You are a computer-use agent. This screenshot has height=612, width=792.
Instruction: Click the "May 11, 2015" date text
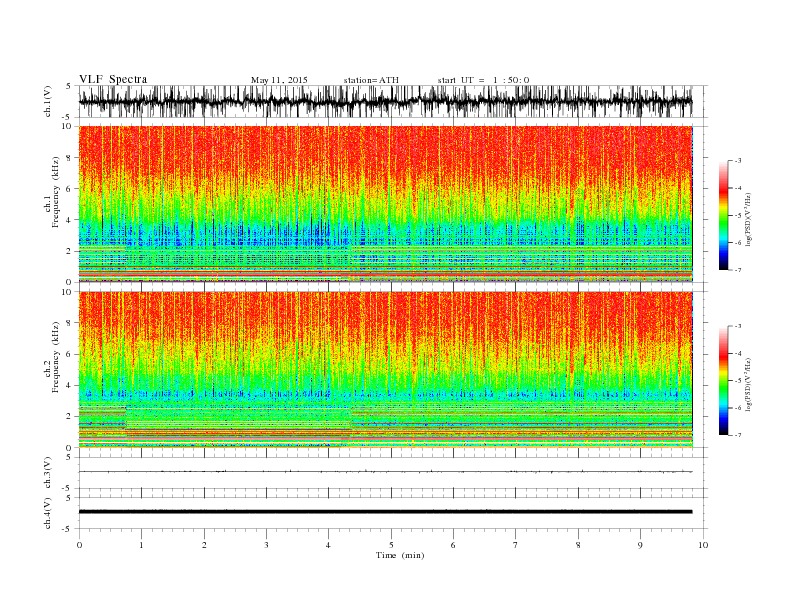pyautogui.click(x=279, y=80)
